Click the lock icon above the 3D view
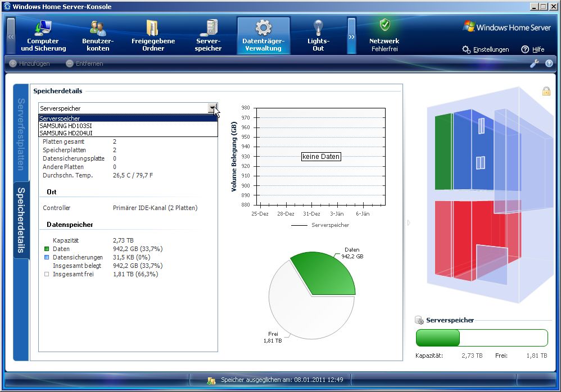Viewport: 561px width, 392px height. click(546, 91)
